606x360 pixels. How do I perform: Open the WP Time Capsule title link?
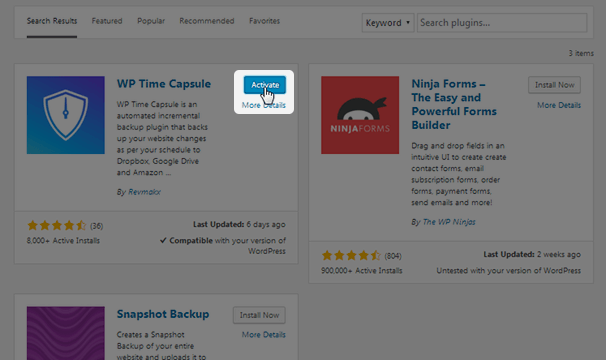pos(164,84)
